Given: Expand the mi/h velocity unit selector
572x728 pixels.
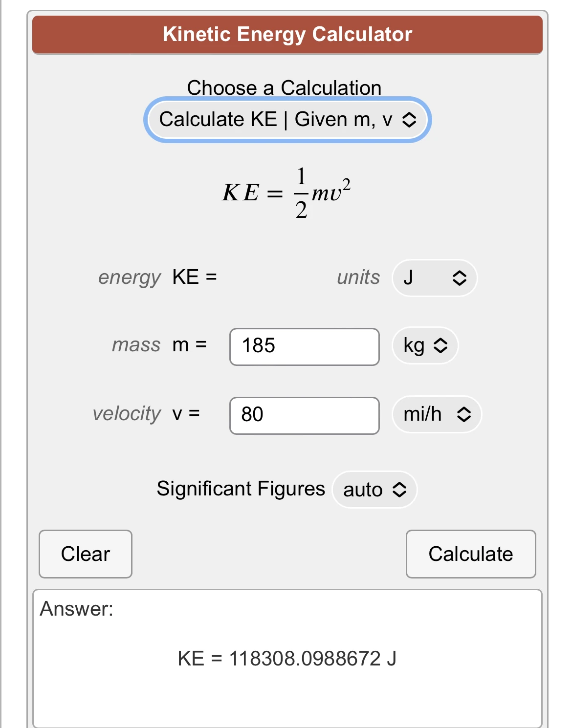Looking at the screenshot, I should [437, 414].
